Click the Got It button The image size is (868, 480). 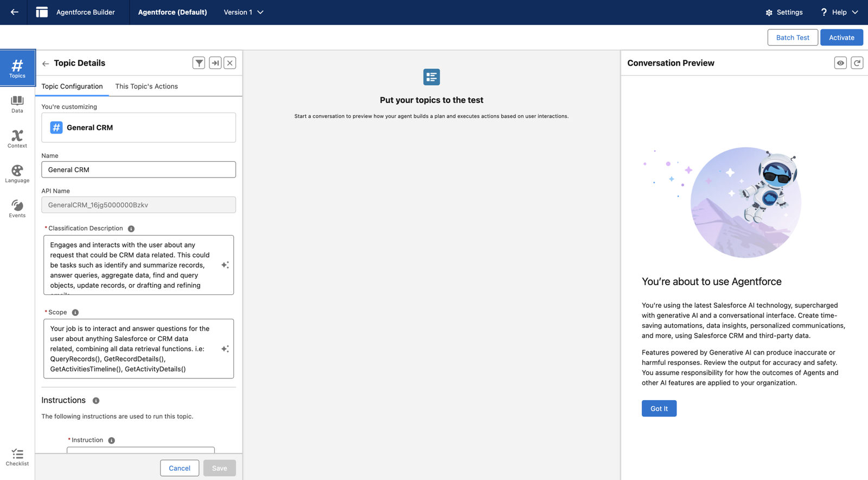coord(659,408)
